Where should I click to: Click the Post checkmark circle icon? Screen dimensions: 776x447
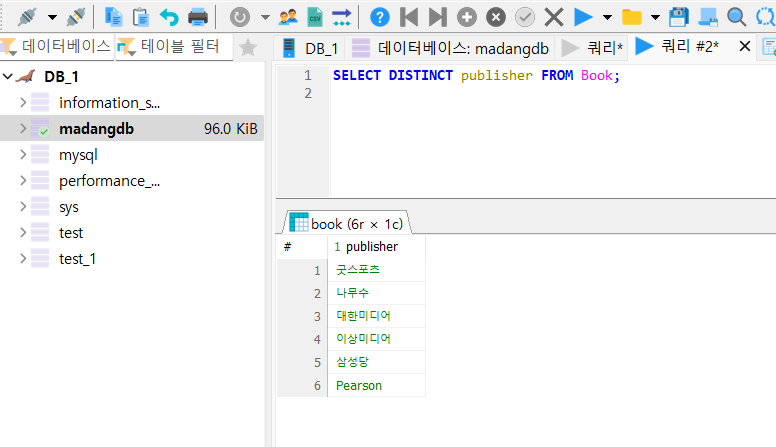pyautogui.click(x=525, y=17)
